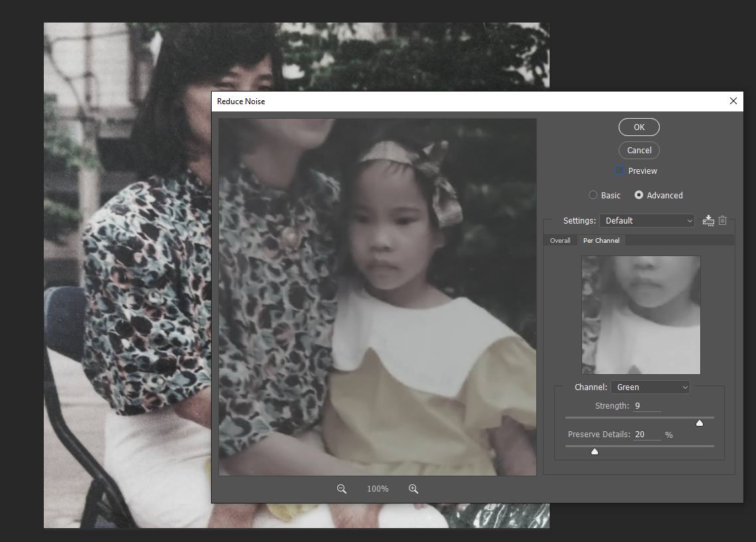The height and width of the screenshot is (542, 756).
Task: Click the 100% zoom level readout
Action: point(378,489)
